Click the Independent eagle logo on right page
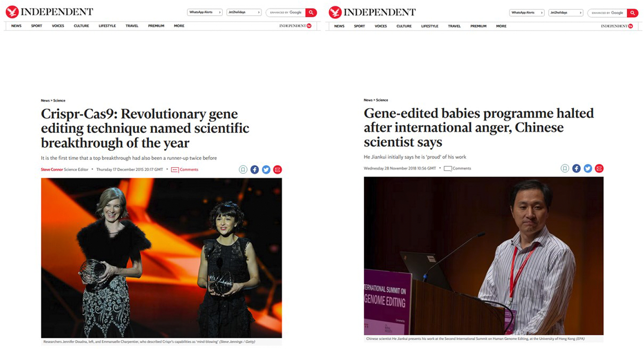Viewport: 644px width, 352px height. coord(335,12)
